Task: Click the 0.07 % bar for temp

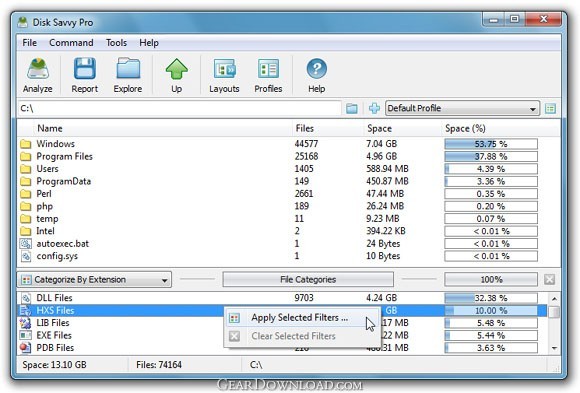Action: pyautogui.click(x=491, y=219)
